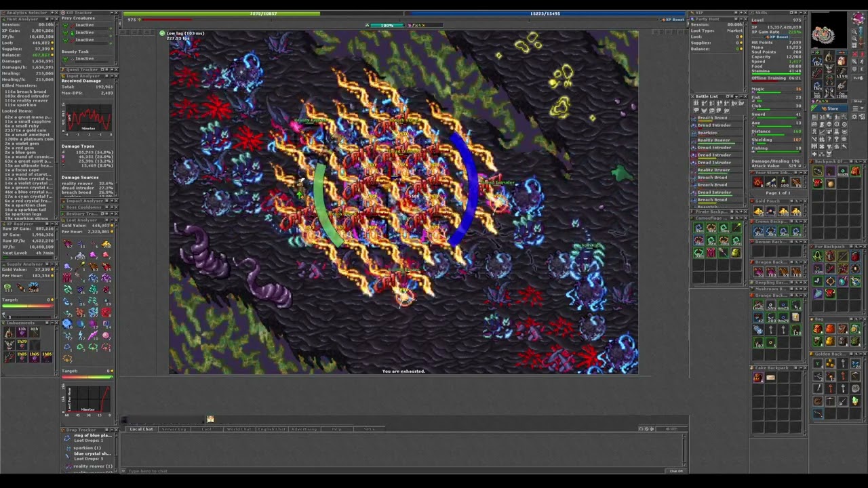
Task: Switch to the Advertising chat tab
Action: pyautogui.click(x=304, y=429)
